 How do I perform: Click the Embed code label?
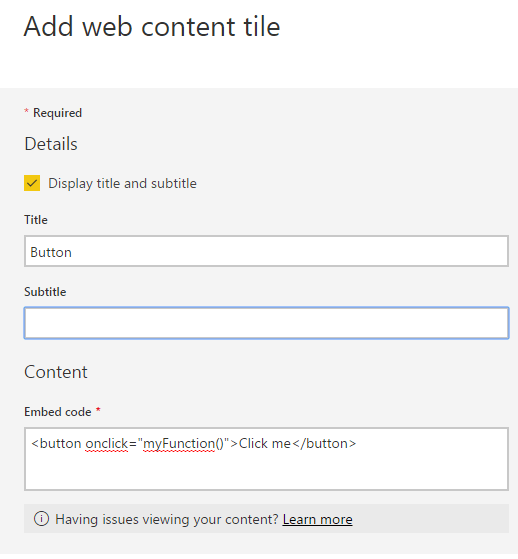58,412
